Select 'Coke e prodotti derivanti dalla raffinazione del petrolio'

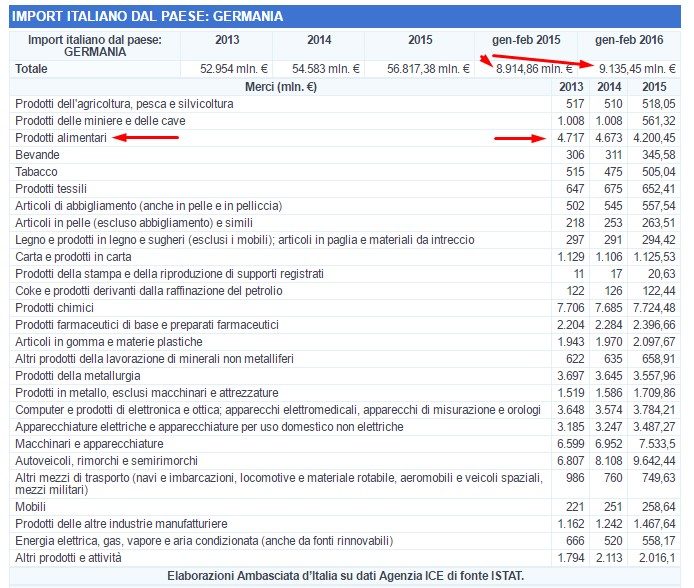point(149,291)
